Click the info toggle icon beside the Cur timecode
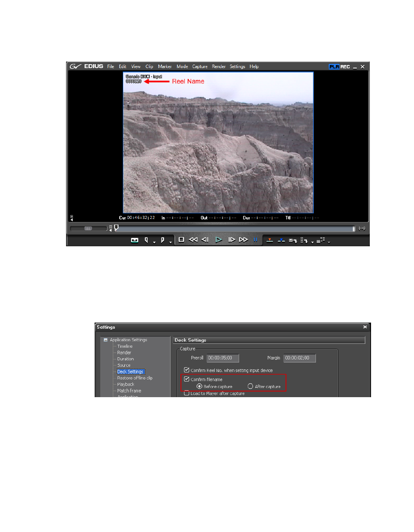 (x=72, y=218)
